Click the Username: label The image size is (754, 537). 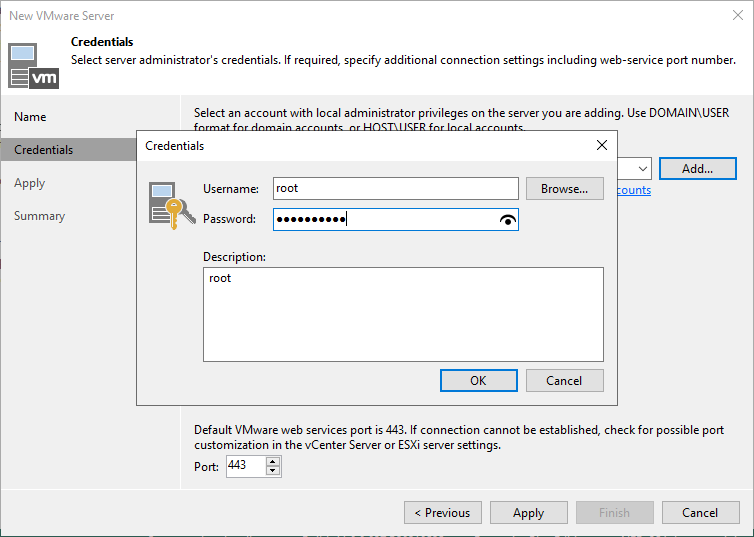[231, 189]
